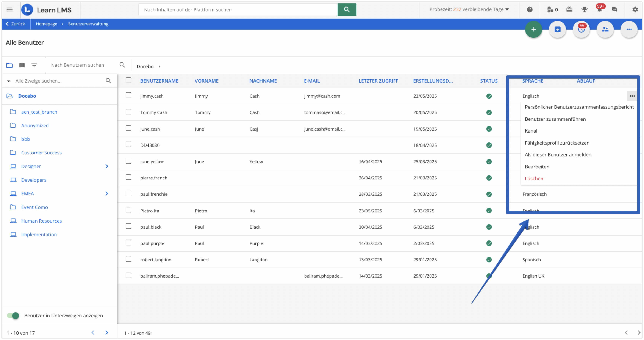Open the trophy gamification icon
The image size is (644, 340).
pos(584,9)
